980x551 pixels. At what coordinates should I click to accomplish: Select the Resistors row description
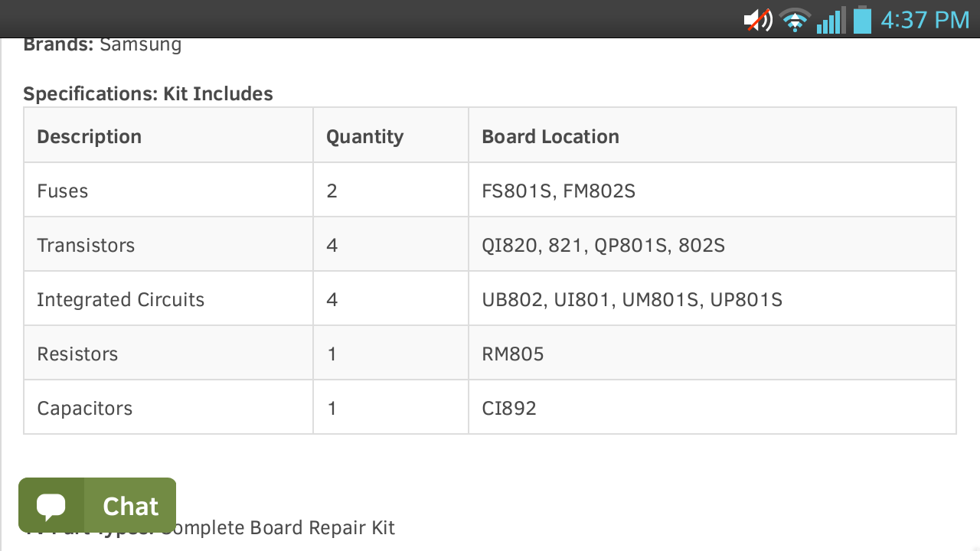[77, 354]
